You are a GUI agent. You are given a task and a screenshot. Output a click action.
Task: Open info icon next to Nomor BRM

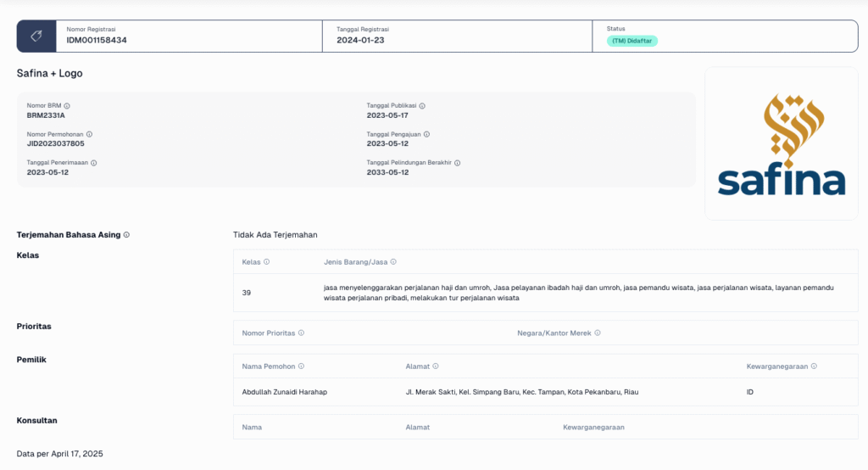67,106
